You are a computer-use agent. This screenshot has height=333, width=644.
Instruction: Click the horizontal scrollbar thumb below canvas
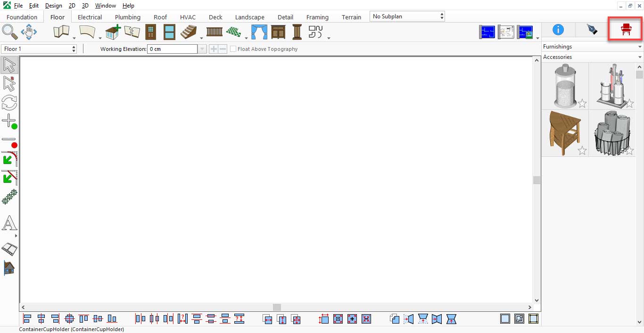click(x=277, y=307)
